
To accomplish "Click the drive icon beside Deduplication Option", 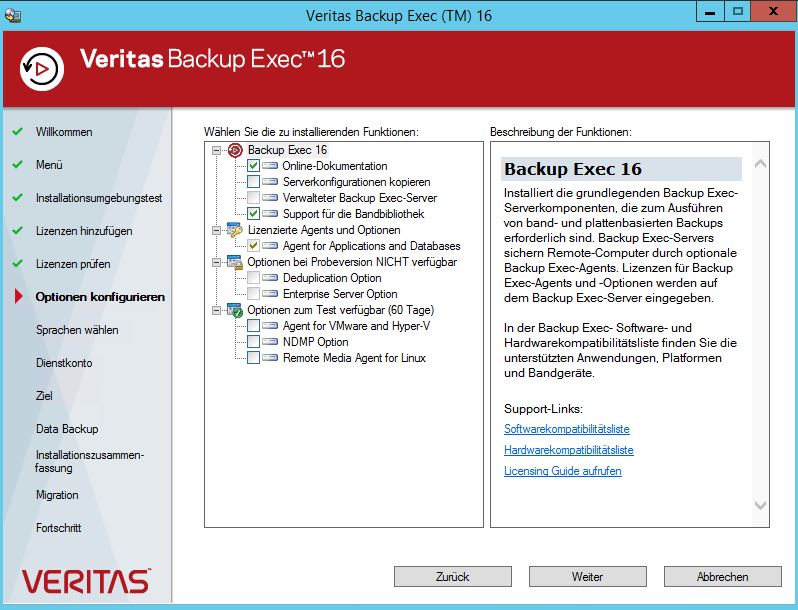I will point(270,278).
